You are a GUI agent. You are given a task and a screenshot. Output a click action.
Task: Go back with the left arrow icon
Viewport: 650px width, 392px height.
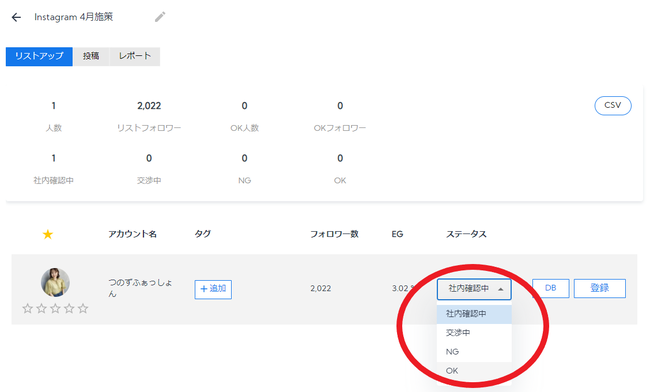[x=16, y=17]
